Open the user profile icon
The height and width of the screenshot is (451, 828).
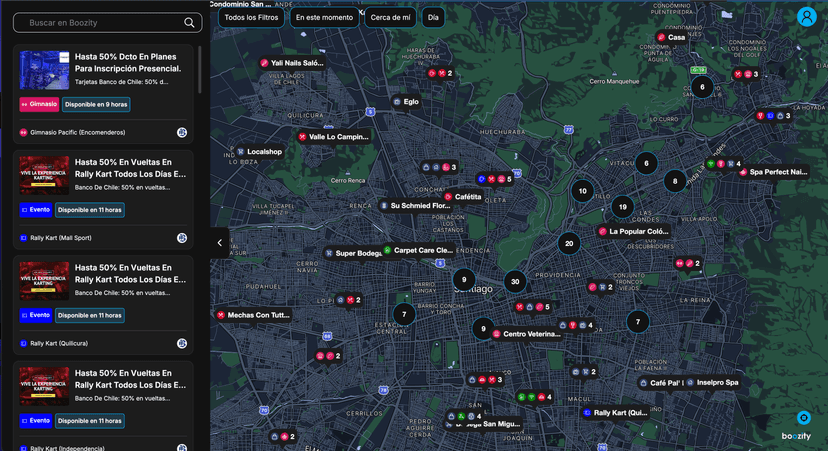[806, 17]
